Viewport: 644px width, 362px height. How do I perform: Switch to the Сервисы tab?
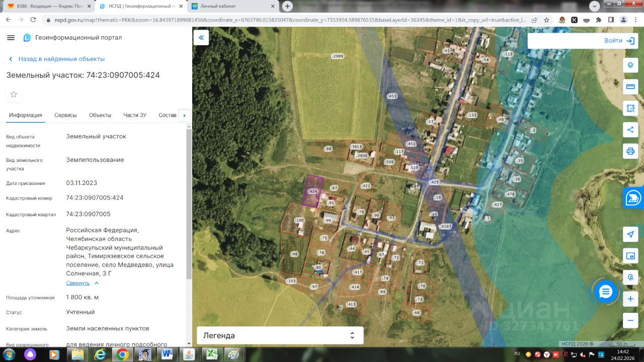(x=65, y=115)
